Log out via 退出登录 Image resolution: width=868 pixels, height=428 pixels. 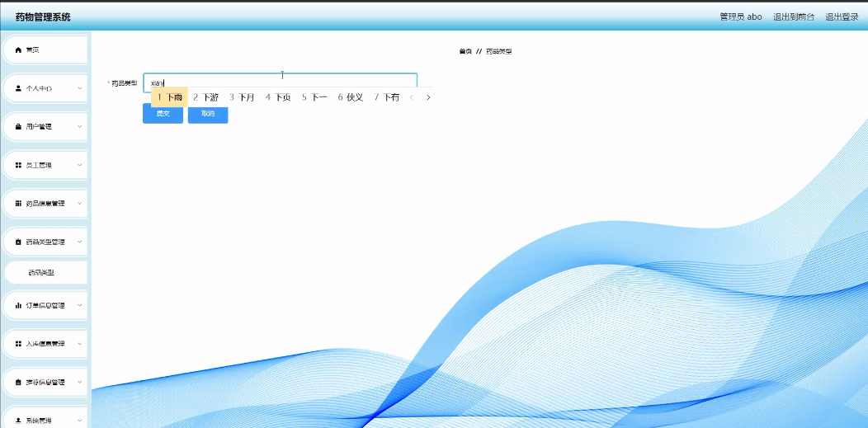point(842,17)
